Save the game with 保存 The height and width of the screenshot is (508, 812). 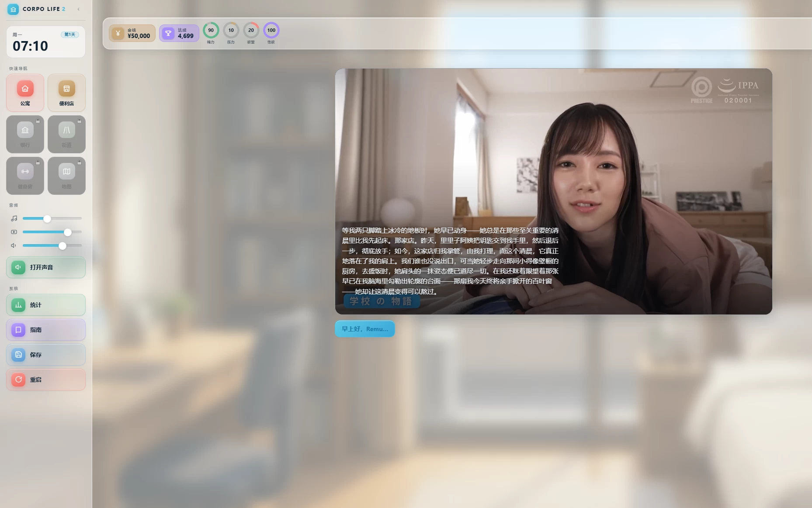click(x=46, y=355)
